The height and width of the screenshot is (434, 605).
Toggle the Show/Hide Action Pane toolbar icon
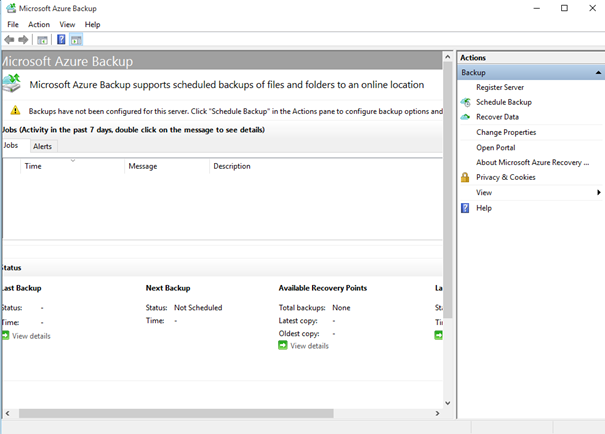(x=76, y=40)
